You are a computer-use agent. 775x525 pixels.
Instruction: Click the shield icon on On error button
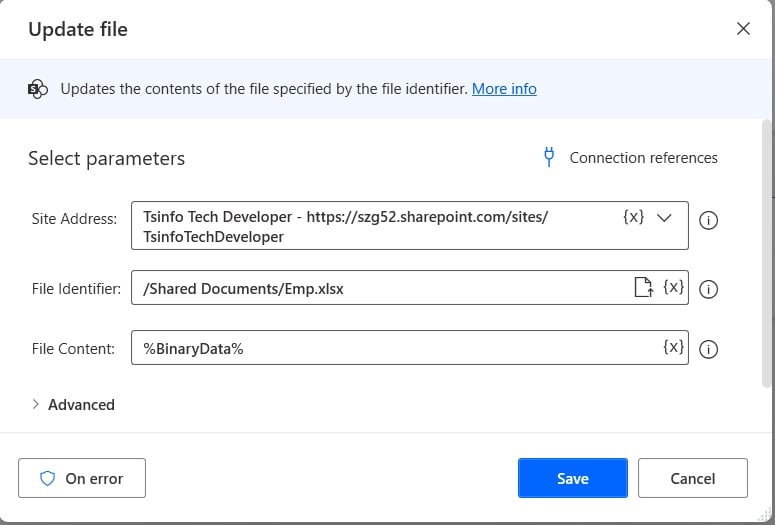point(47,479)
